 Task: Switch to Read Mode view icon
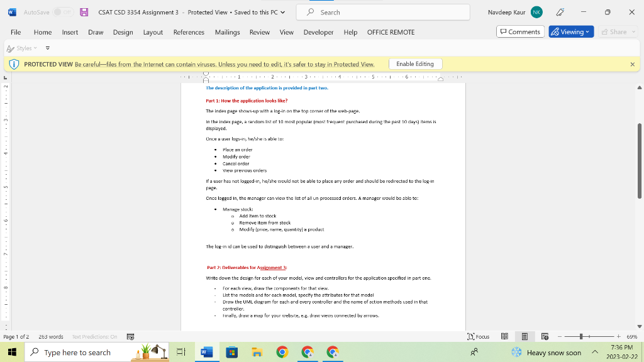click(x=504, y=337)
